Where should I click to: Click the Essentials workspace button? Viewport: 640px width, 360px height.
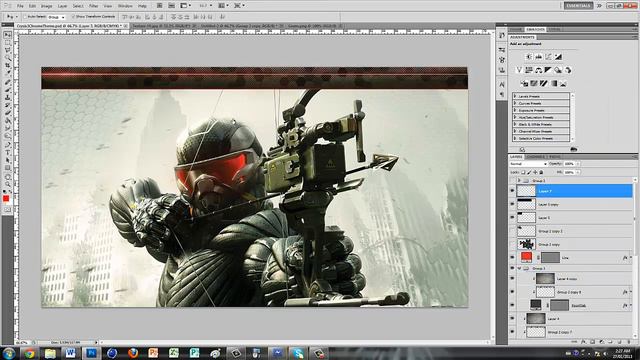[x=578, y=6]
